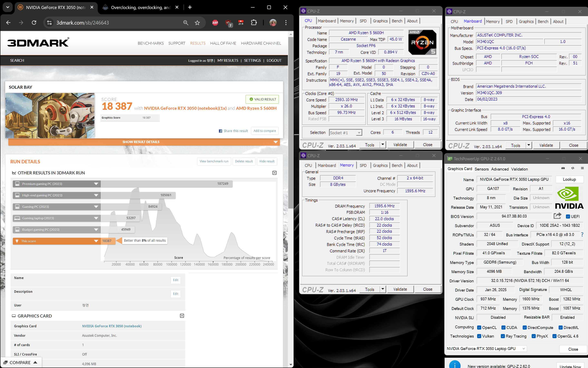This screenshot has width=588, height=368.
Task: Click the uBlock extension icon with badge 7
Action: tap(228, 23)
